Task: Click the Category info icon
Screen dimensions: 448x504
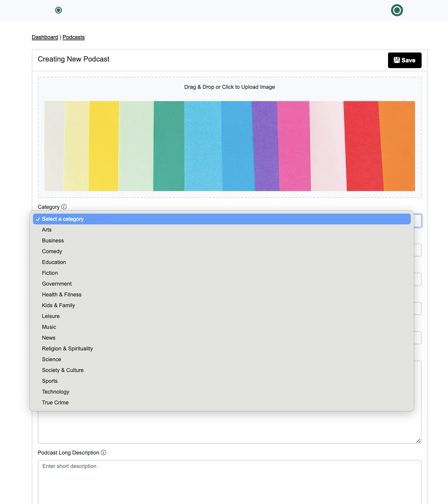Action: click(64, 207)
